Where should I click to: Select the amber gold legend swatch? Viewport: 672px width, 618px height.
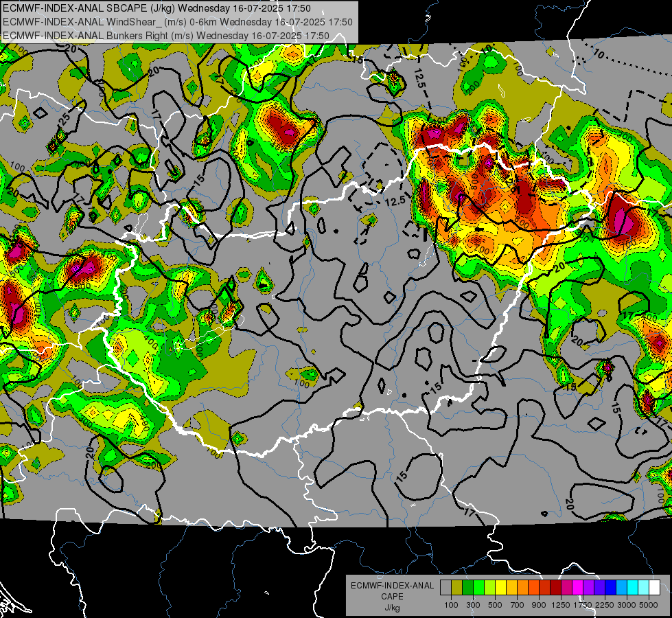[x=511, y=588]
